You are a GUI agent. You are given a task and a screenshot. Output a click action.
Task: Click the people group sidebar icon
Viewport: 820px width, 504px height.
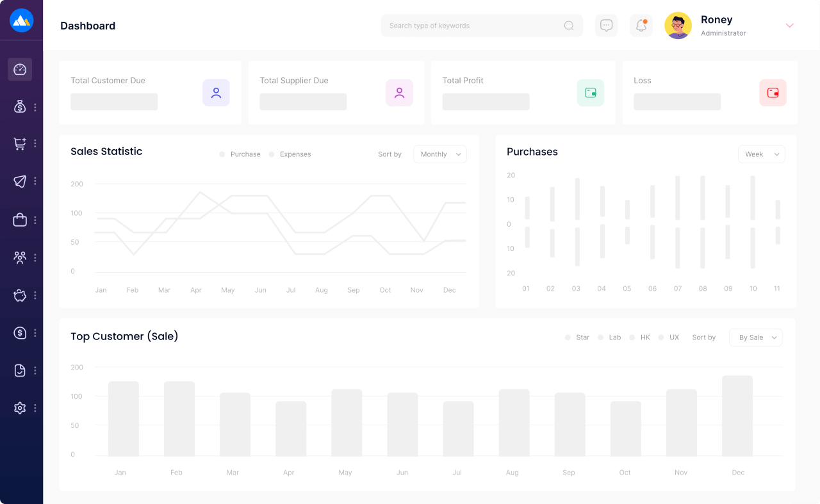[x=20, y=257]
